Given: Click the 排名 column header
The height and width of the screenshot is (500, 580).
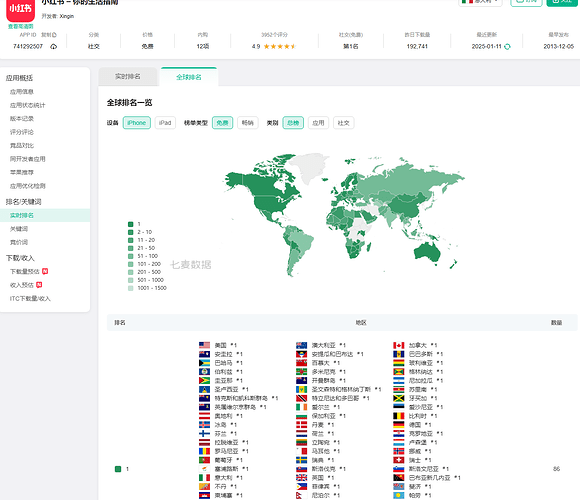Looking at the screenshot, I should coord(120,322).
